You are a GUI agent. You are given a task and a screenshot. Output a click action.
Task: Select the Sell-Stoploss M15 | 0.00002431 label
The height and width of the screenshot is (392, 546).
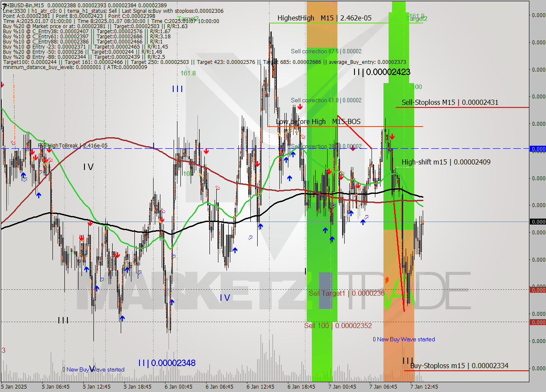(x=450, y=102)
